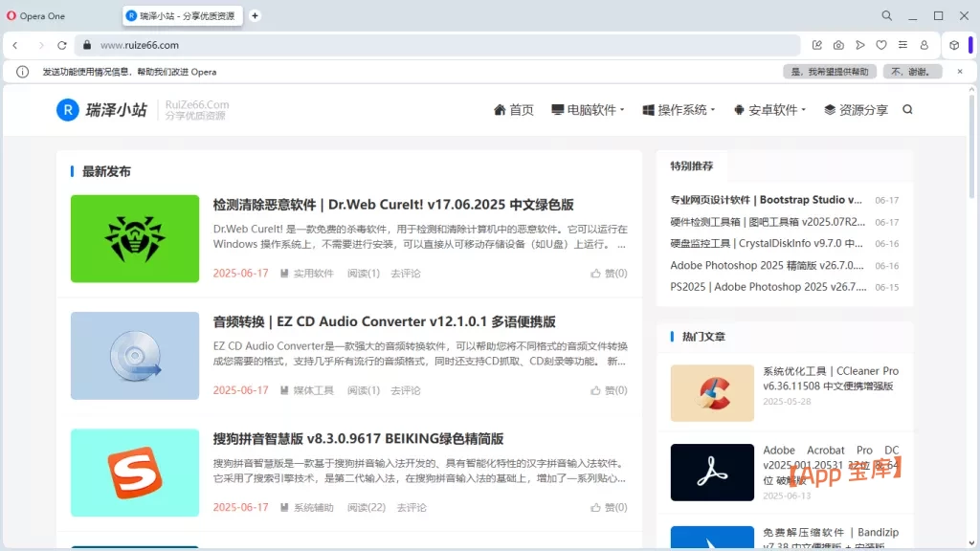Add page to bookmarks via heart icon
Screen dimensions: 980x551
882,45
